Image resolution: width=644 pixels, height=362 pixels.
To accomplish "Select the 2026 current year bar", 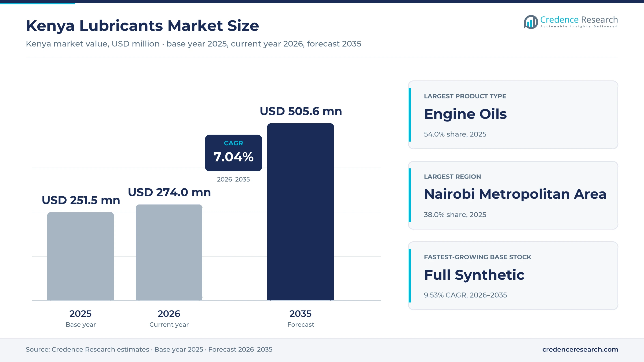I will pos(169,252).
